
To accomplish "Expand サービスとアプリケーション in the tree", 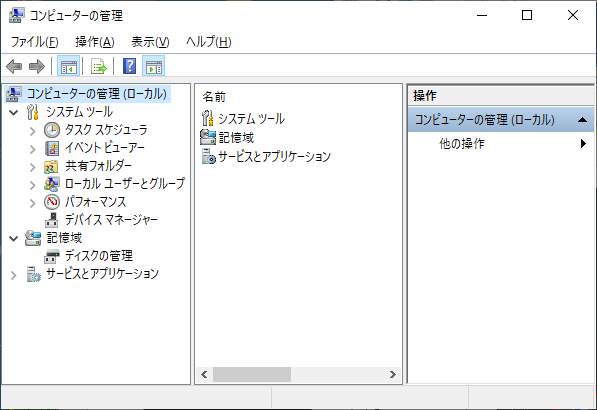I will pos(14,275).
